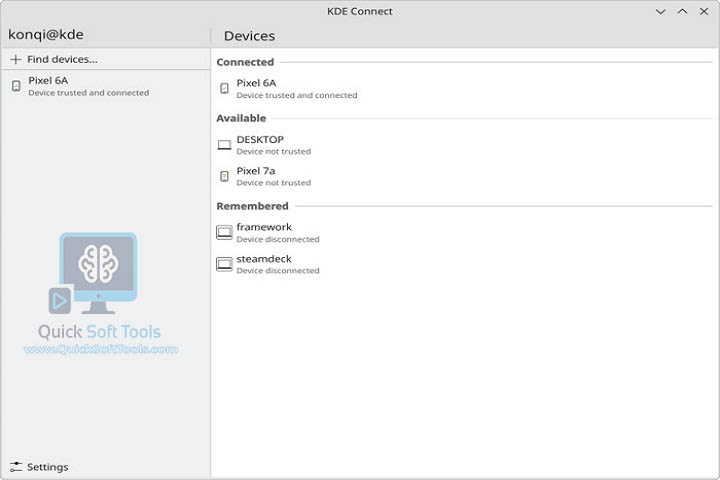720x480 pixels.
Task: Select Pixel 7a under Available devices
Action: pyautogui.click(x=464, y=176)
